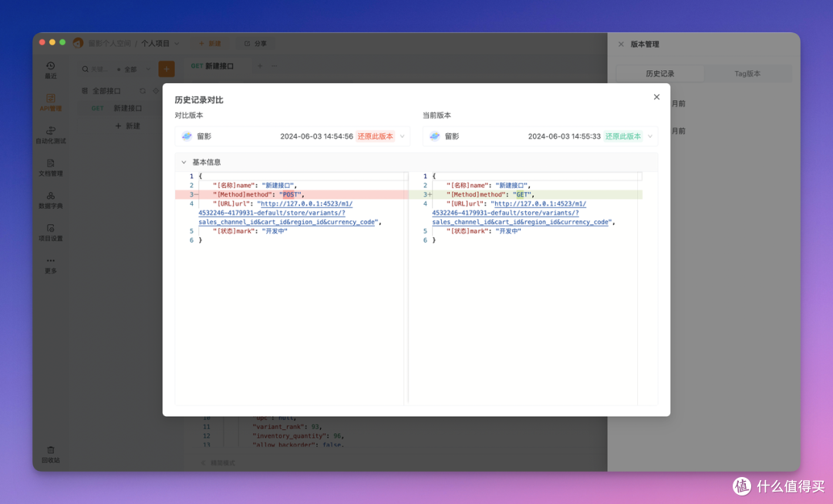Click the locate target icon beside 全部接口
Viewport: 833px width, 504px height.
(x=156, y=91)
